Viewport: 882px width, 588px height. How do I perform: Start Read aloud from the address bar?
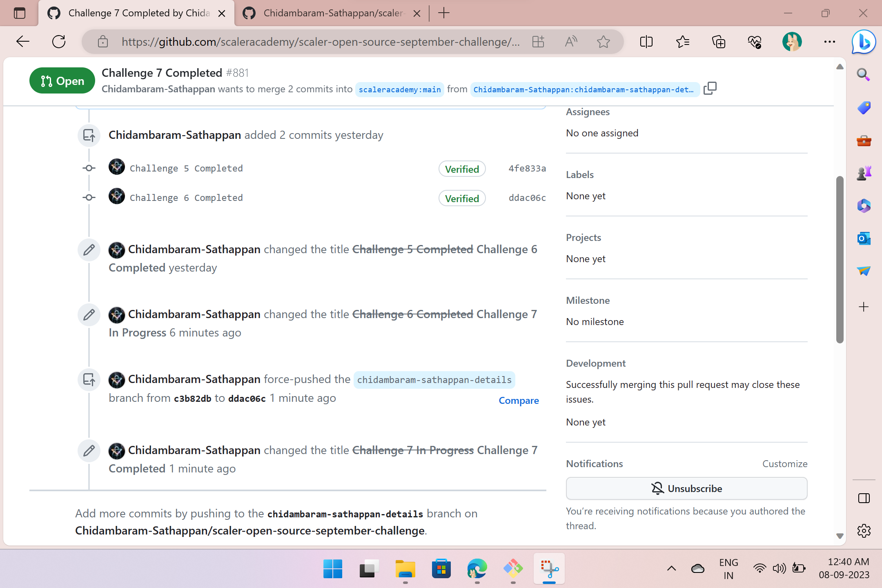(571, 41)
